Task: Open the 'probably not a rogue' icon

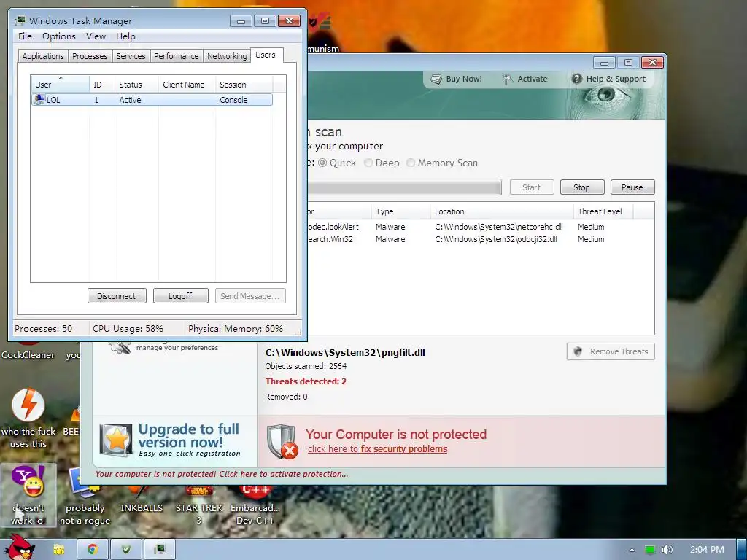Action: pyautogui.click(x=85, y=496)
